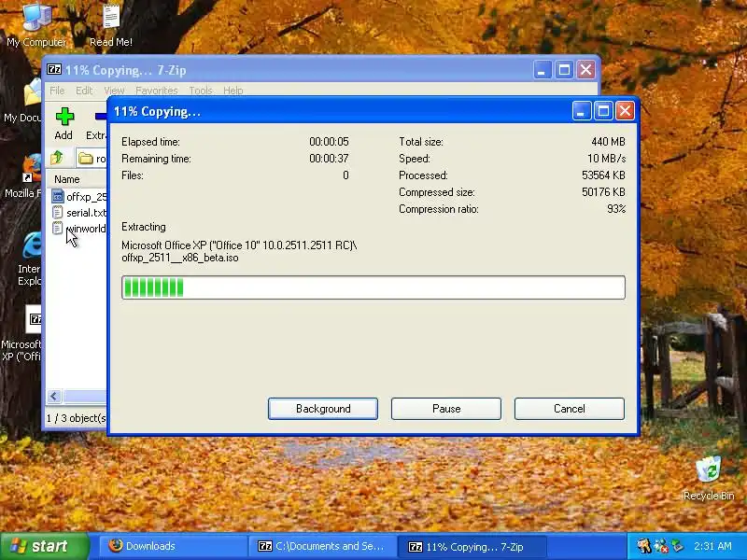Open Microsoft Office XP 7z archive icon on desktop

pyautogui.click(x=22, y=333)
